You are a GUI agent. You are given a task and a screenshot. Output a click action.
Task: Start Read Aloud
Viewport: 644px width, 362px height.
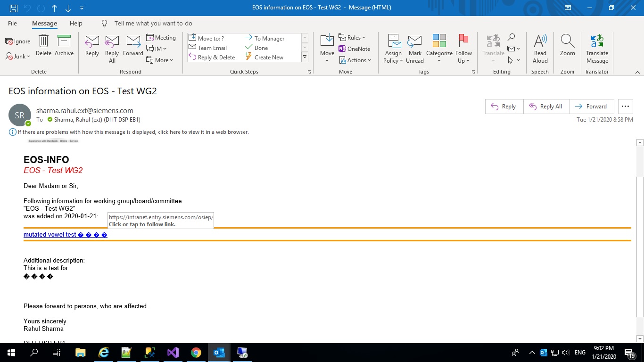(540, 49)
